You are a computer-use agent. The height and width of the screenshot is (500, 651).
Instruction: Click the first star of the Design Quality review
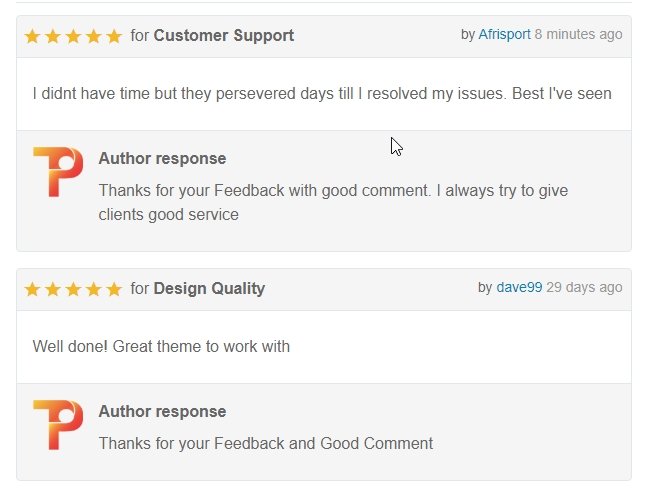[x=33, y=290]
